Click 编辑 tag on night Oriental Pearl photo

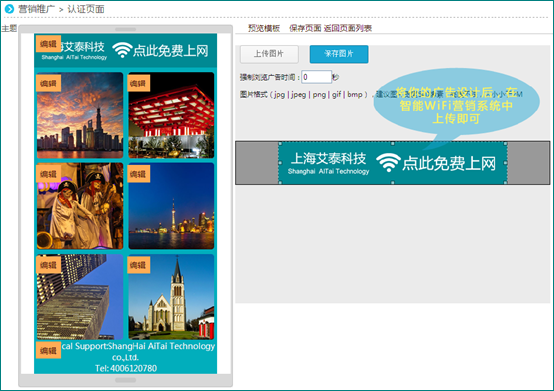(x=138, y=174)
